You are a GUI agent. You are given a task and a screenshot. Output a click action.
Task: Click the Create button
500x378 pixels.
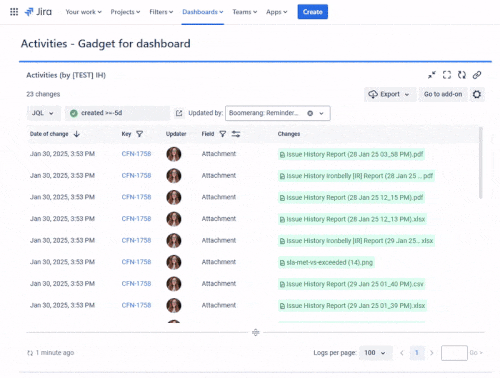pyautogui.click(x=313, y=12)
